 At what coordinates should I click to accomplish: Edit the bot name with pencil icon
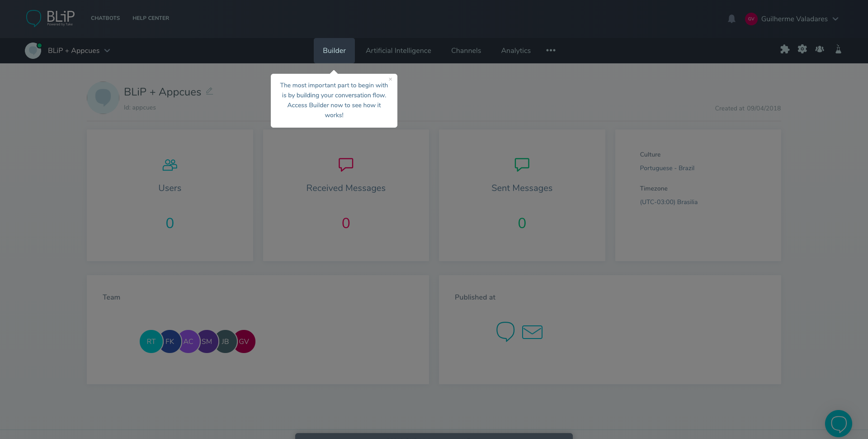click(x=209, y=91)
